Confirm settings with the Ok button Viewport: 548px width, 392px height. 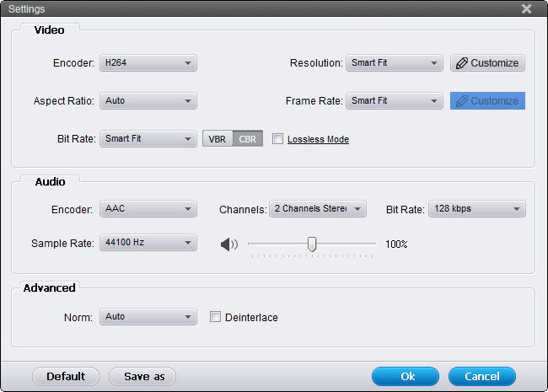click(x=406, y=376)
